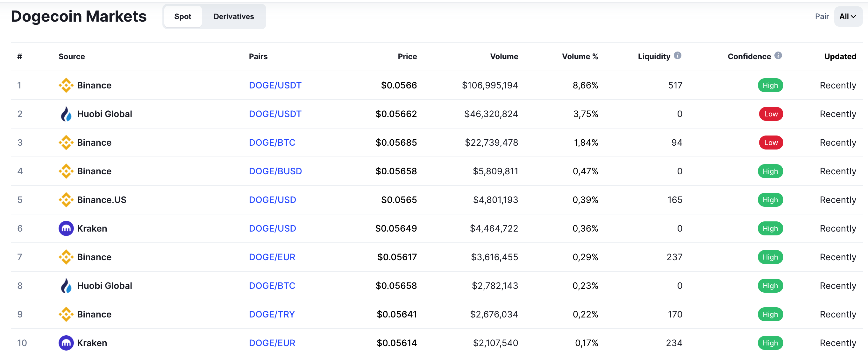Sort by the Source column header
Screen dimensions: 868x355
tap(71, 56)
